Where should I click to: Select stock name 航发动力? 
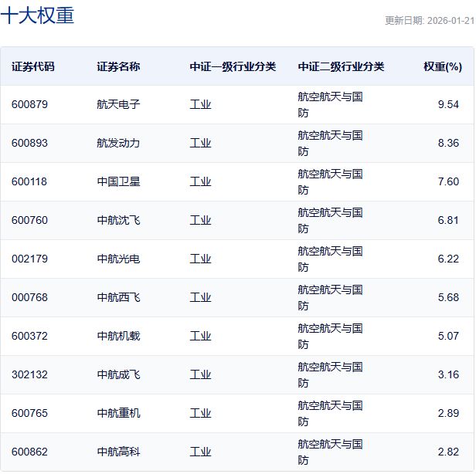click(118, 143)
